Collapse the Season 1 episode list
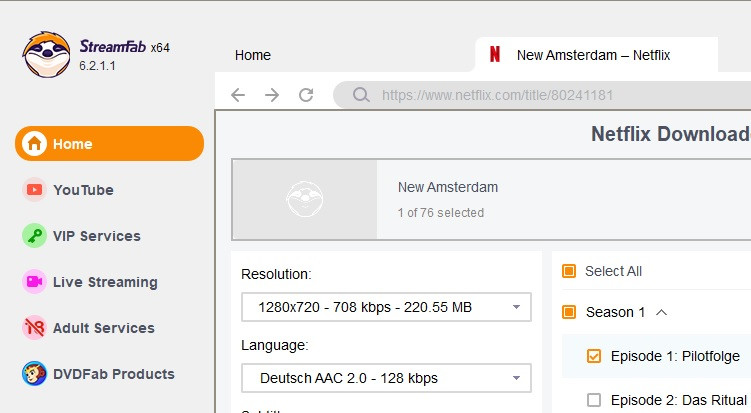 click(x=661, y=312)
